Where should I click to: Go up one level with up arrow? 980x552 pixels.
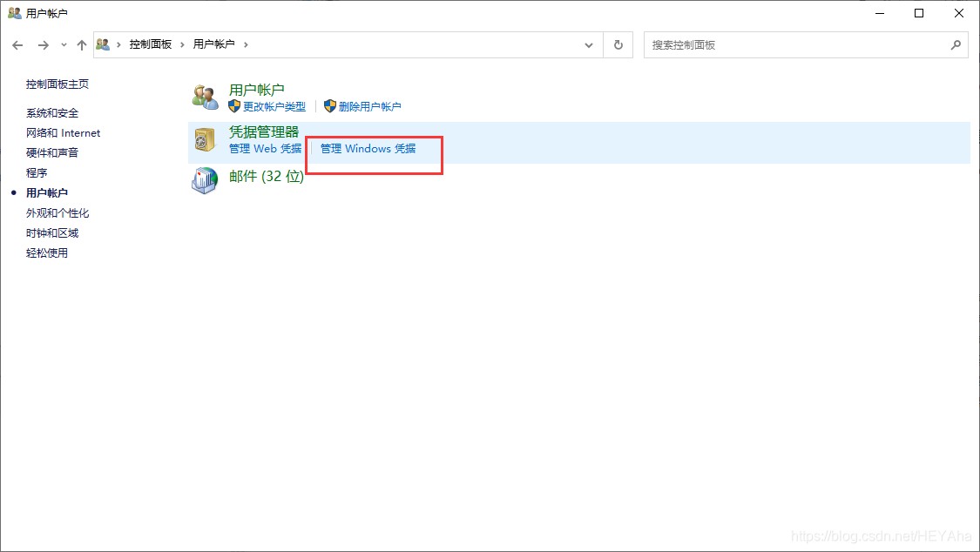(82, 45)
